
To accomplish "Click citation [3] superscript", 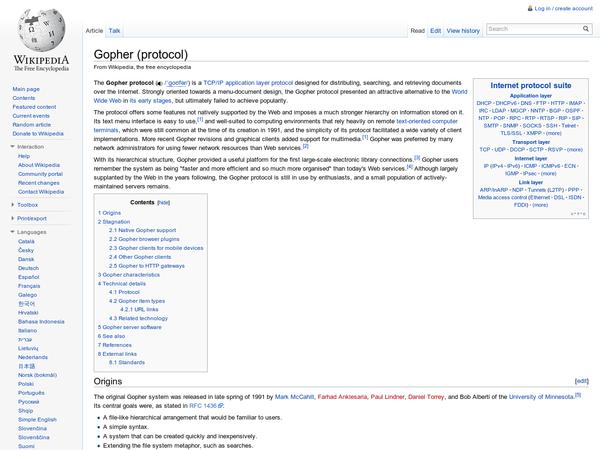I will [x=417, y=158].
